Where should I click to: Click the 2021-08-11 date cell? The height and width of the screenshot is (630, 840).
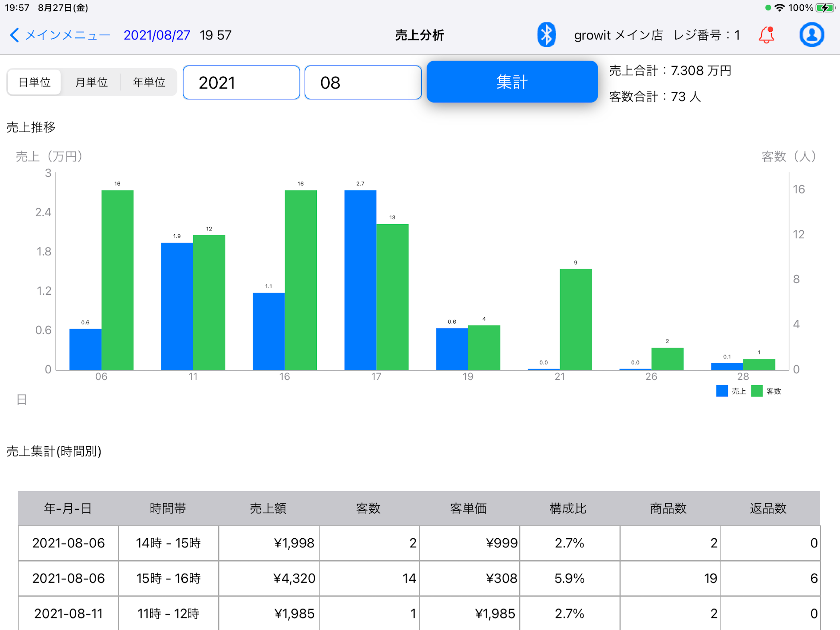[x=68, y=613]
